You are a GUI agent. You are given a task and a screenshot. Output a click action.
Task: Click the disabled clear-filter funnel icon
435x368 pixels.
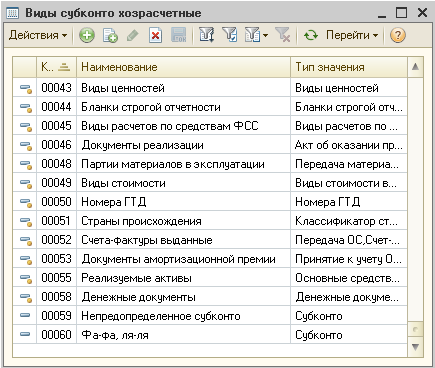pos(283,35)
